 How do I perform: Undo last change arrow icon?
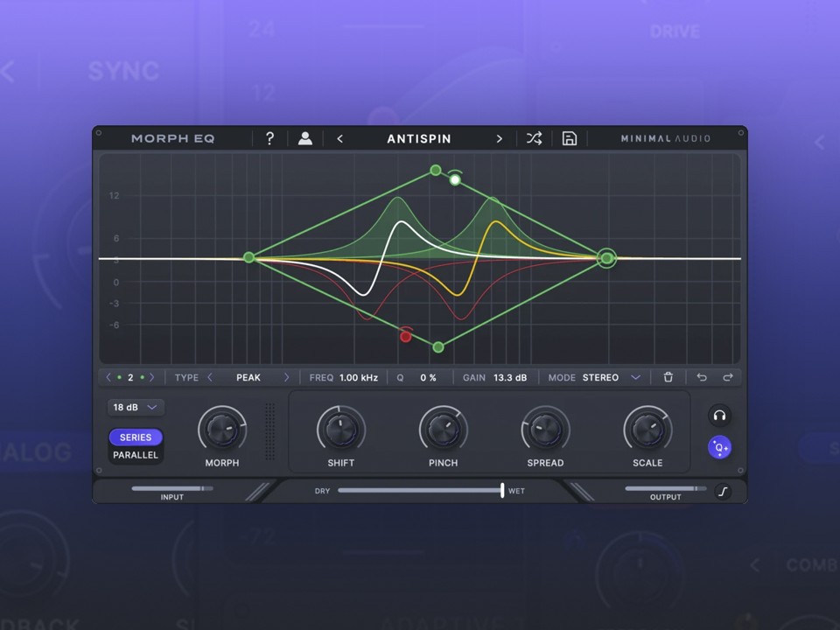pyautogui.click(x=701, y=377)
